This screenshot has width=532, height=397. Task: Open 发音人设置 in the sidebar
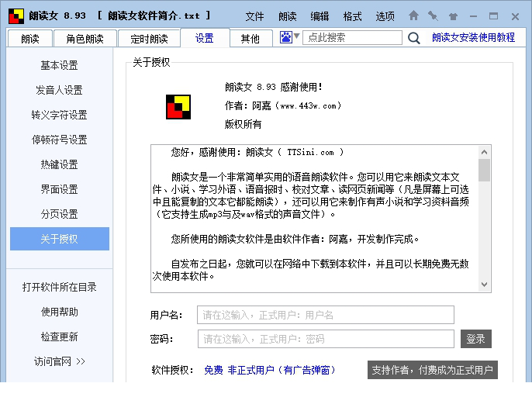coord(60,90)
